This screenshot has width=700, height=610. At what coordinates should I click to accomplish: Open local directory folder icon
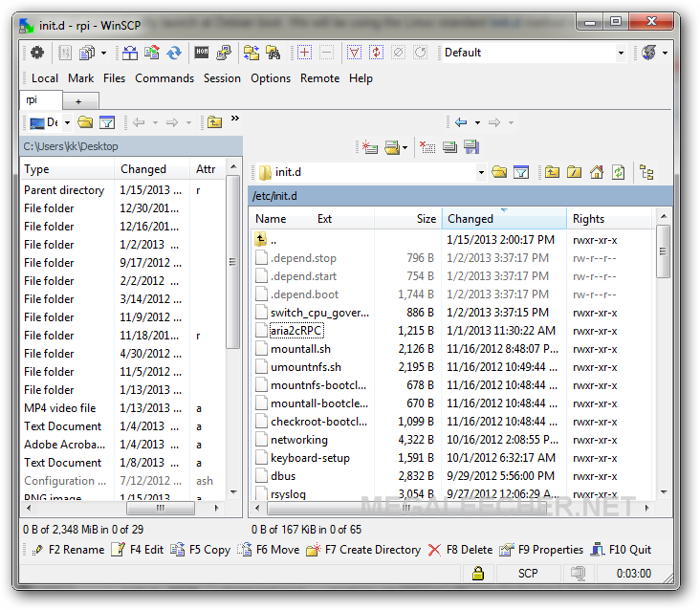[85, 121]
